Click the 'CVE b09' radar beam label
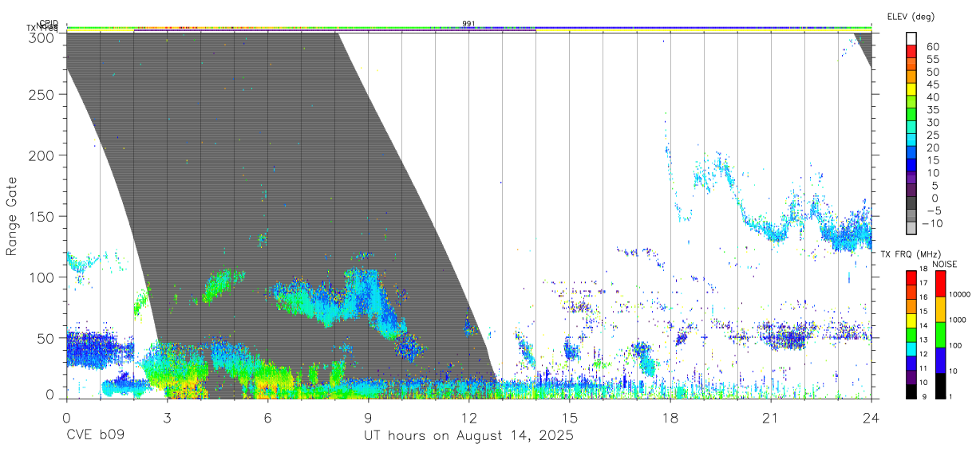The image size is (980, 452). pos(95,436)
